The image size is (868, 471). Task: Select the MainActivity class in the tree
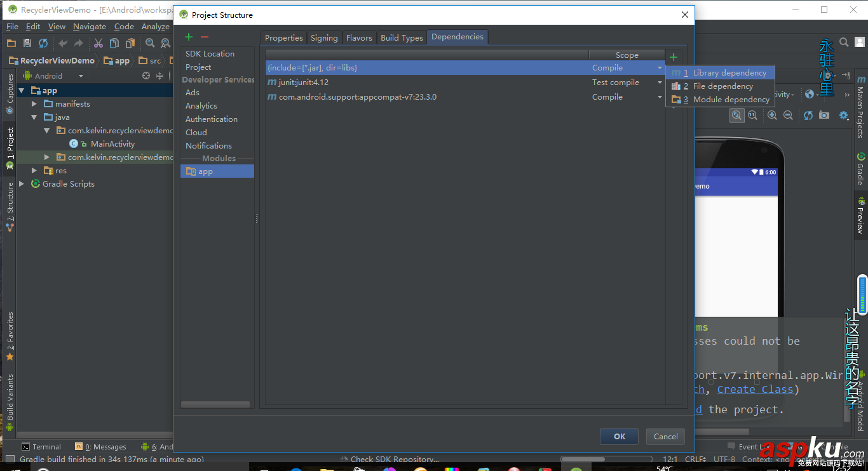tap(112, 144)
